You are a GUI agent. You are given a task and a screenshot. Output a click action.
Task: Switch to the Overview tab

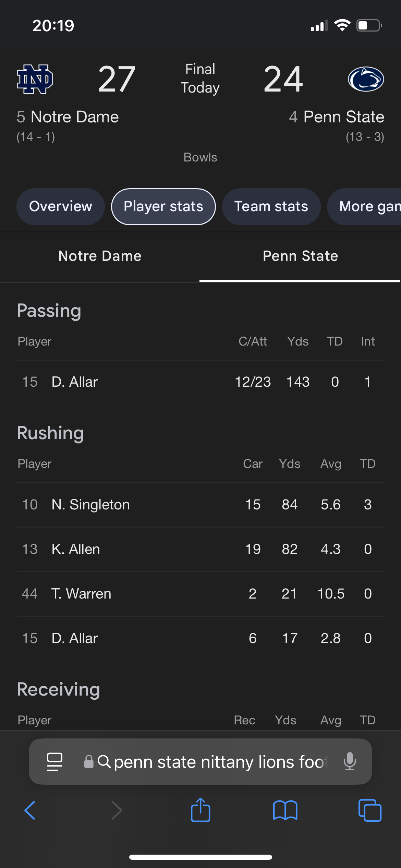click(61, 207)
